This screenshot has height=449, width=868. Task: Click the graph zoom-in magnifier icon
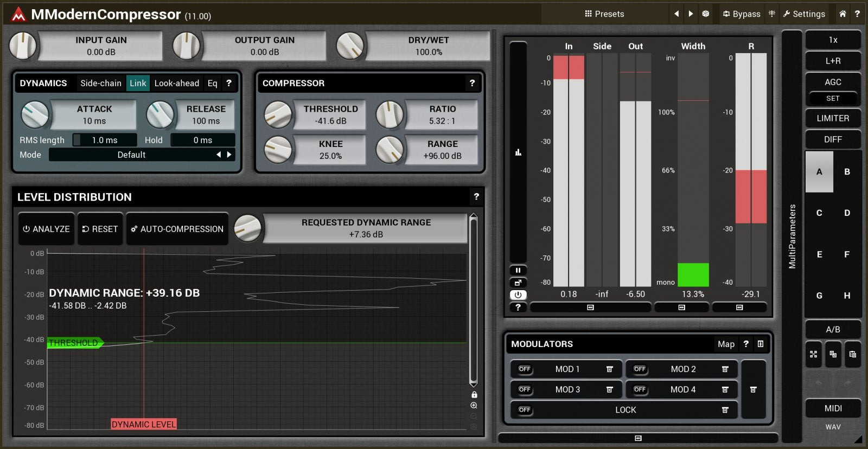pos(474,406)
